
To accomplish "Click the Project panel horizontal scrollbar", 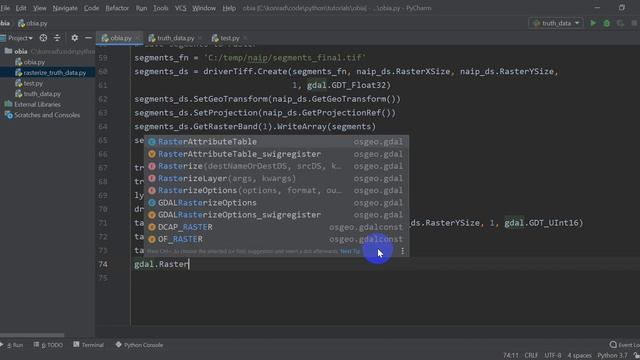I will click(x=32, y=335).
